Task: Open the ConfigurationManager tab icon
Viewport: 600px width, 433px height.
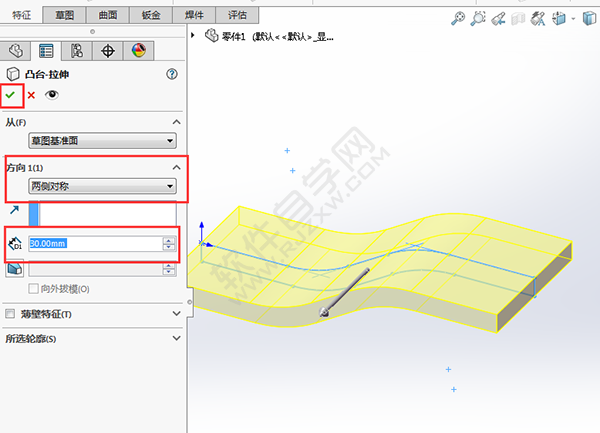Action: pyautogui.click(x=77, y=50)
